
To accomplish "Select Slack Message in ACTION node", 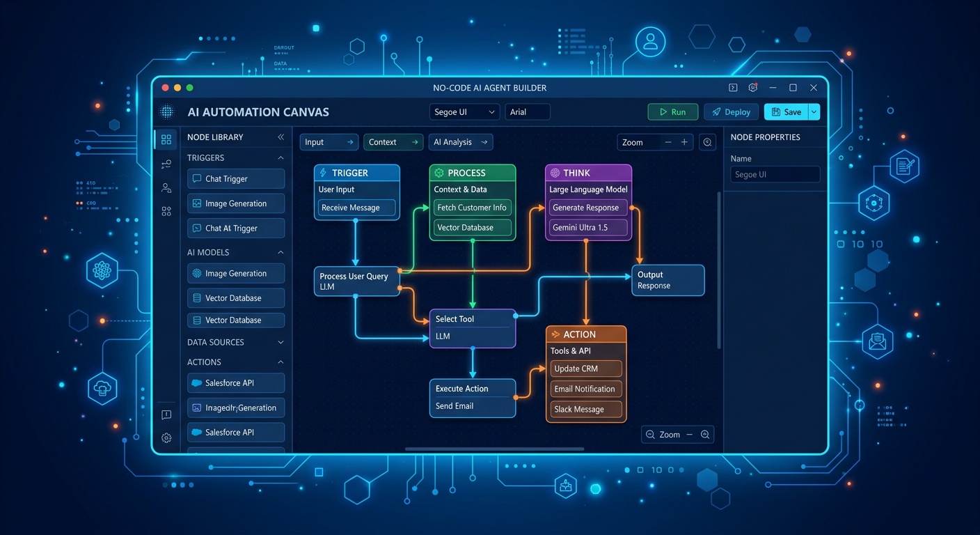I will (x=586, y=410).
